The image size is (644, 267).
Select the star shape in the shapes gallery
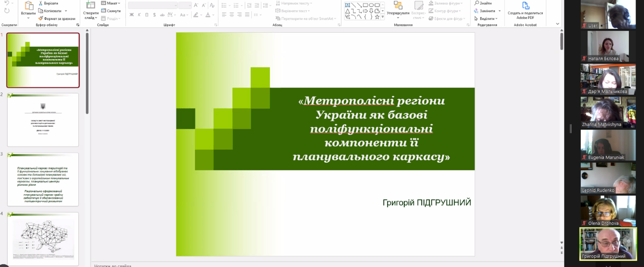[x=377, y=17]
